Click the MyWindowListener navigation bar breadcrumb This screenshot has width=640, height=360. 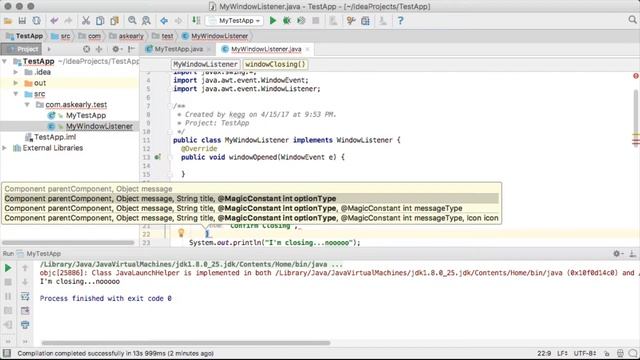coord(215,36)
